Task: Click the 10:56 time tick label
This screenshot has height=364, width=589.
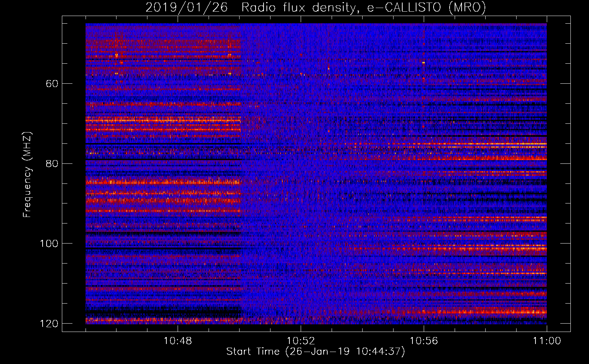Action: tap(424, 341)
